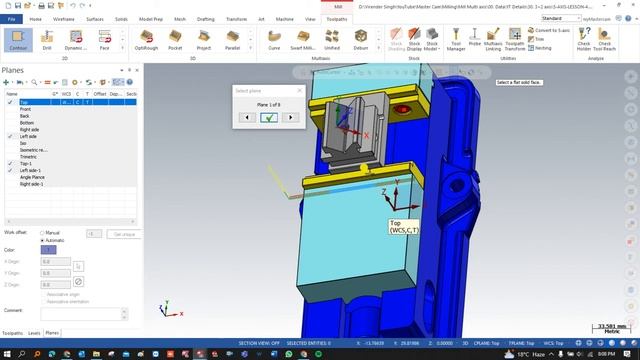
Task: Run Check Tool Reach
Action: coord(604,40)
